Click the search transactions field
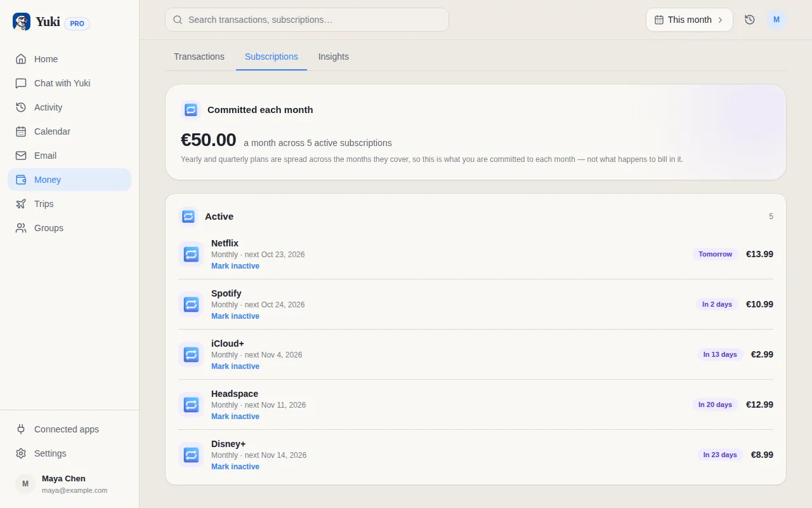The width and height of the screenshot is (812, 508). [x=307, y=20]
